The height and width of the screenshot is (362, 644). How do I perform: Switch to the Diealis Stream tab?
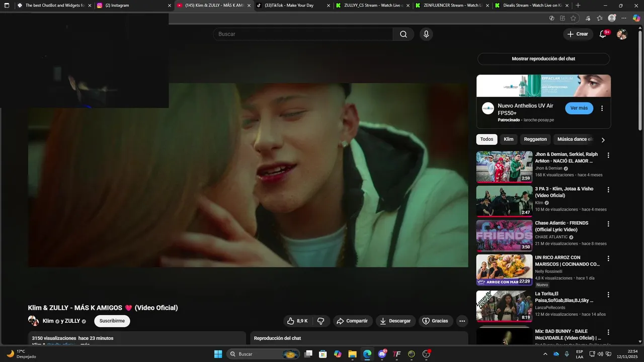(x=531, y=6)
